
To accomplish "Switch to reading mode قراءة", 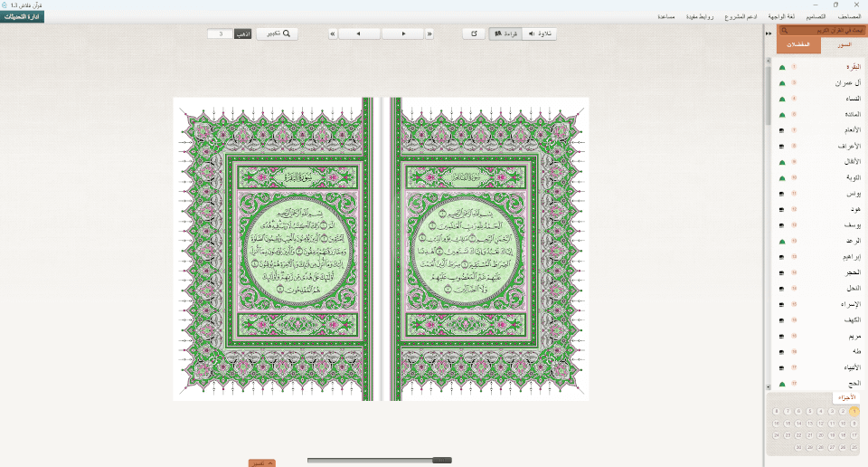I will pyautogui.click(x=505, y=33).
